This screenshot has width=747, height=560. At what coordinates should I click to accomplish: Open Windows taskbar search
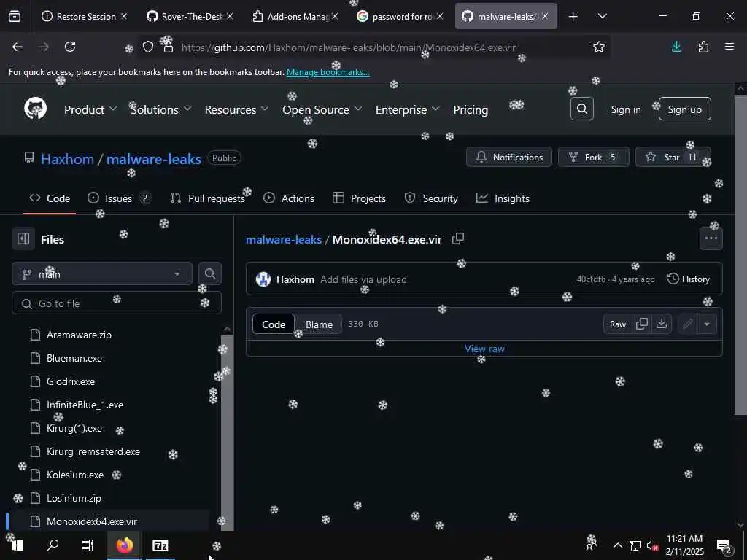tap(53, 545)
